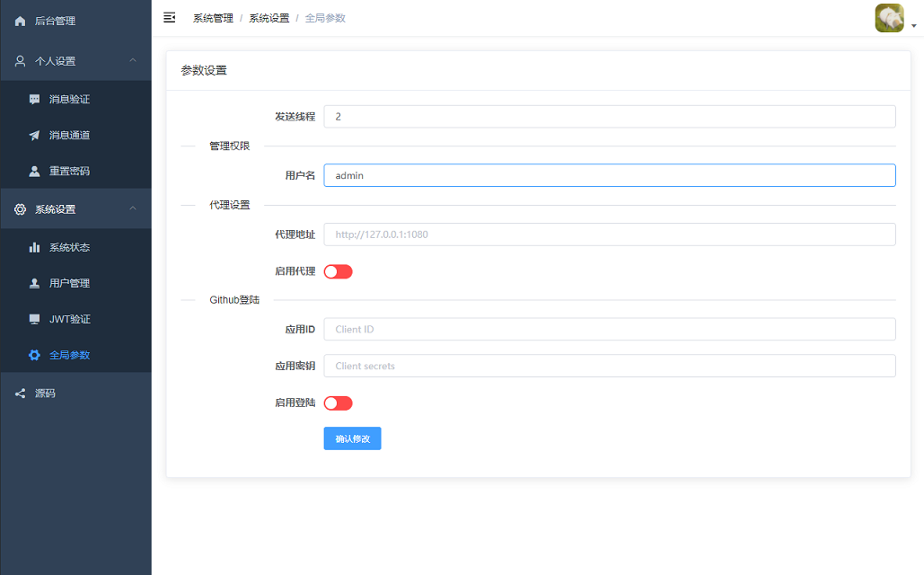The height and width of the screenshot is (575, 924).
Task: Click the paper plane icon for 消息通道
Action: click(34, 135)
